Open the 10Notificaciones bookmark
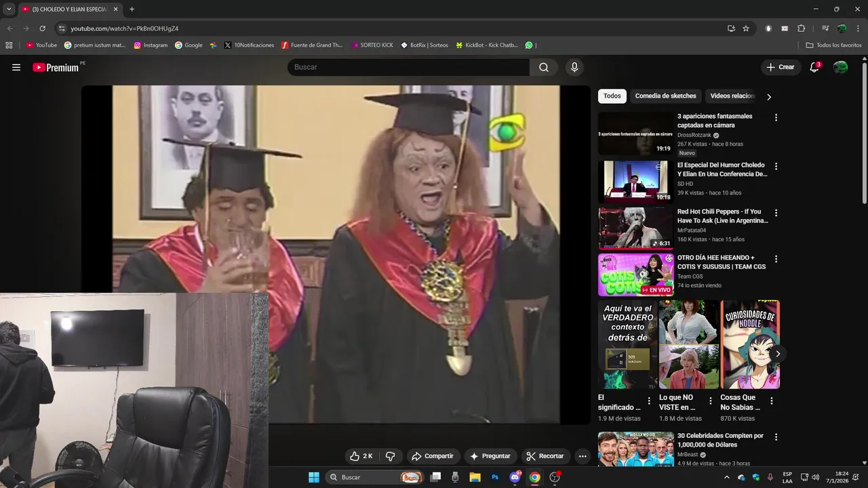Screen dimensions: 868x488 249,45
